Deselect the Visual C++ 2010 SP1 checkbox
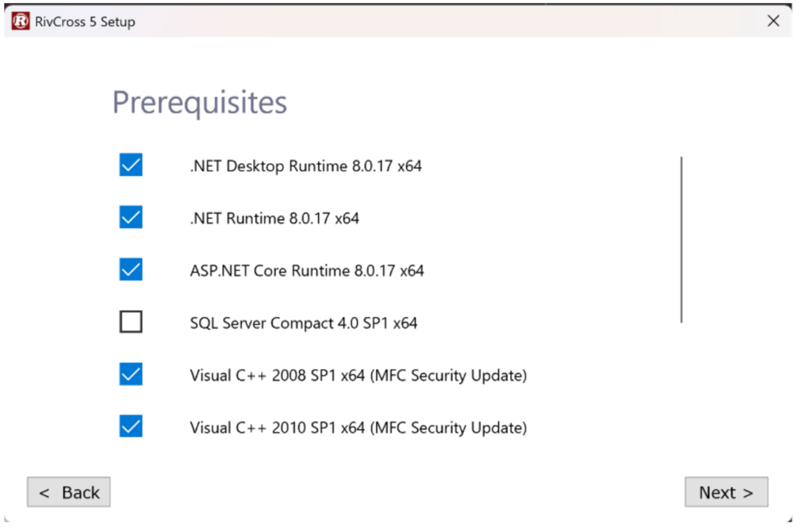The height and width of the screenshot is (531, 812). (x=131, y=427)
